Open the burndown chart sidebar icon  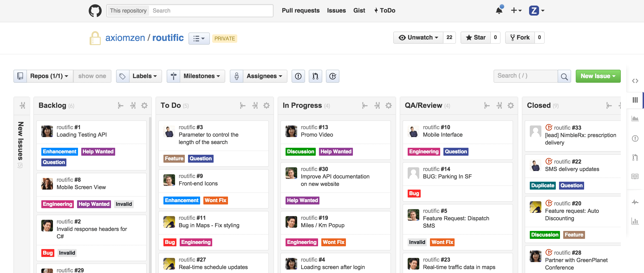point(635,118)
